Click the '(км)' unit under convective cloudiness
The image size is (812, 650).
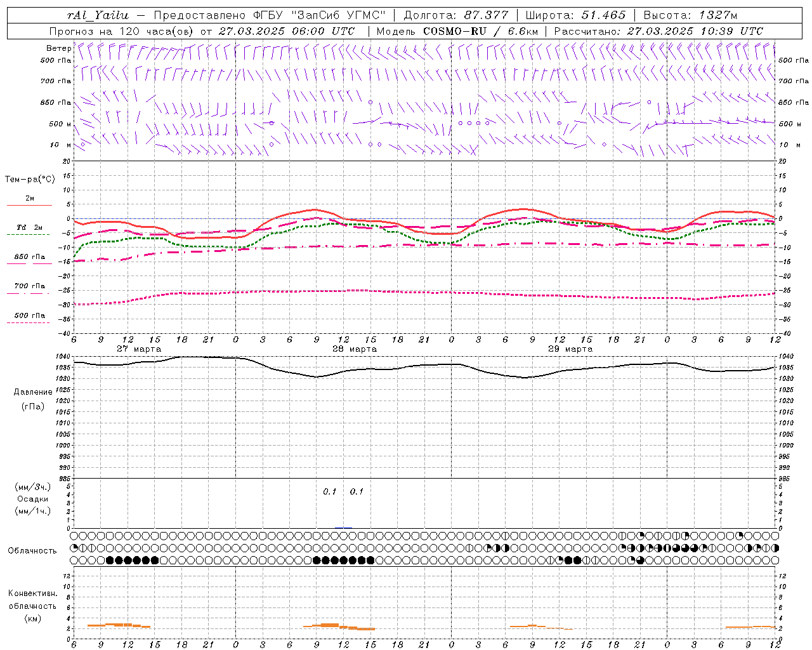(32, 619)
